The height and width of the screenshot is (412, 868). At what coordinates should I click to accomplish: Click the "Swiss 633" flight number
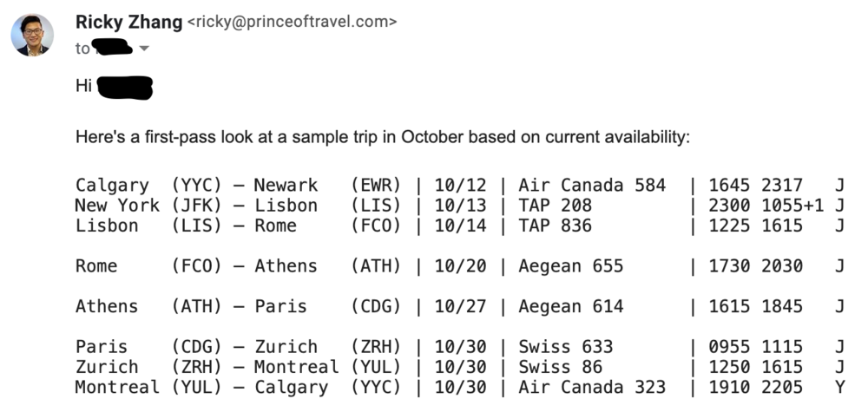(x=565, y=346)
